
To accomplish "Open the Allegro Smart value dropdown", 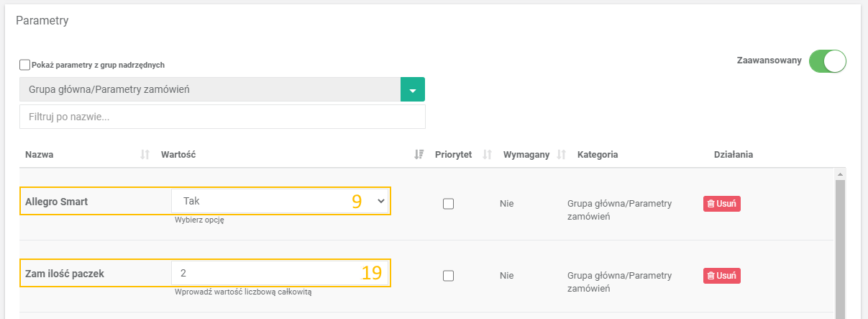I will tap(280, 202).
